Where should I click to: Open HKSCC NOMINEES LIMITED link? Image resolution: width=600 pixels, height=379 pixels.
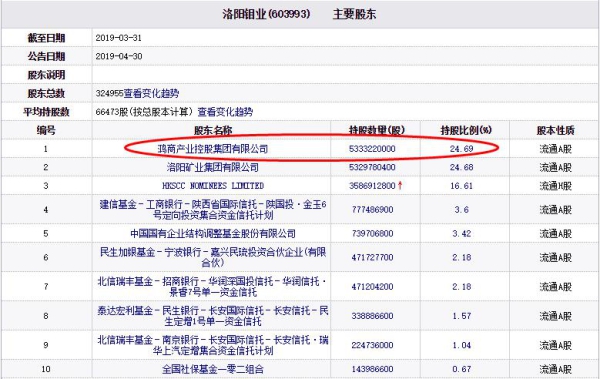[213, 186]
